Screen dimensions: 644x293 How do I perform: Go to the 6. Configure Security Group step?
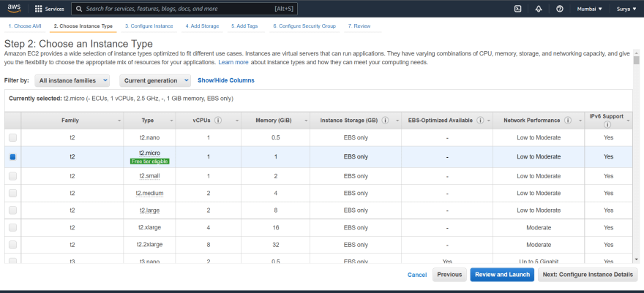coord(304,26)
